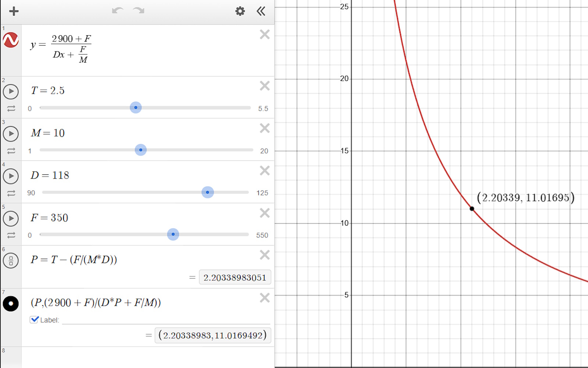Play the D slider animation
Screen dimensions: 588x368
[x=11, y=176]
